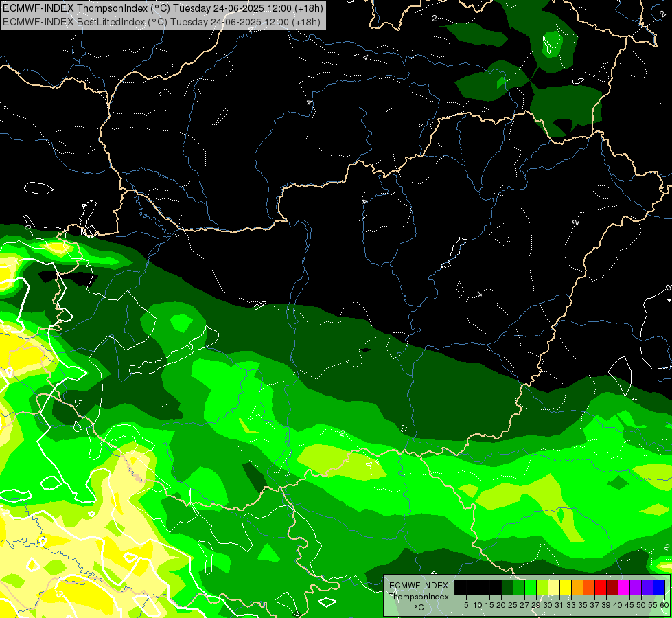Select the medium green 25–27 legend swatch
The image size is (672, 618).
click(519, 587)
